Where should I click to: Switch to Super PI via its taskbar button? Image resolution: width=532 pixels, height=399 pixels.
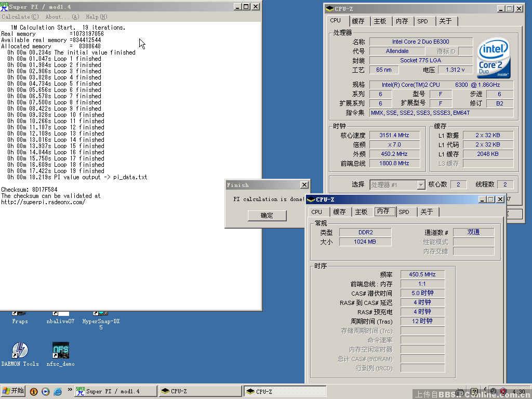(116, 391)
